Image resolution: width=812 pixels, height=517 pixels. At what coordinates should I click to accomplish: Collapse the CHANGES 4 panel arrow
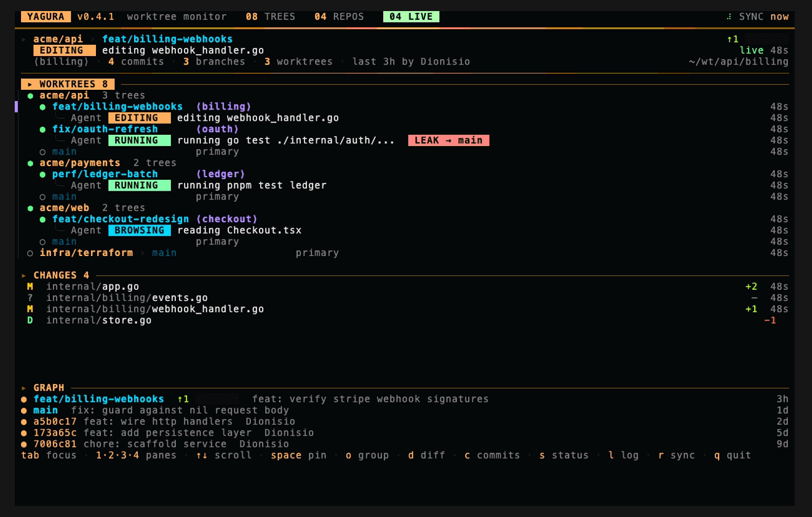[x=24, y=276]
